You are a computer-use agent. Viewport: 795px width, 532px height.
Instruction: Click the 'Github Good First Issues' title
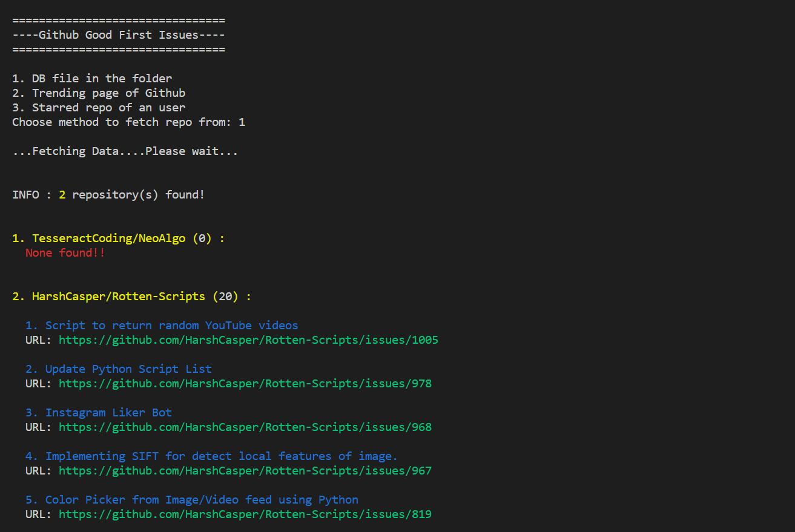point(119,35)
